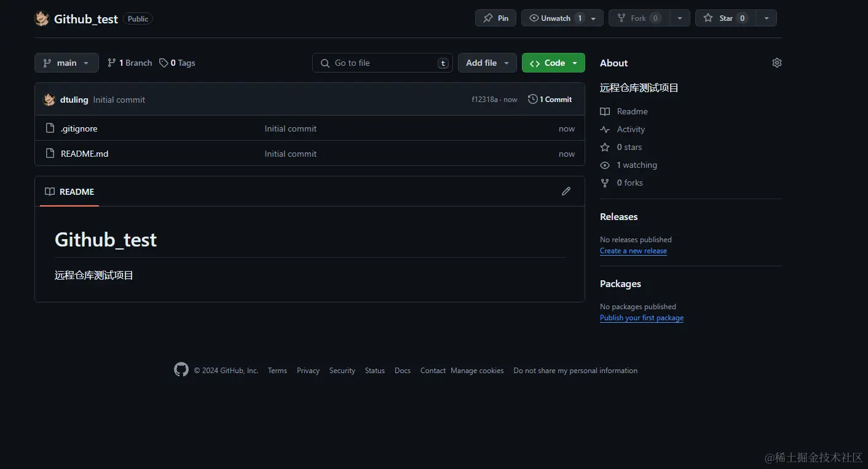The height and width of the screenshot is (469, 868).
Task: Open the dtuling author link
Action: click(x=74, y=100)
